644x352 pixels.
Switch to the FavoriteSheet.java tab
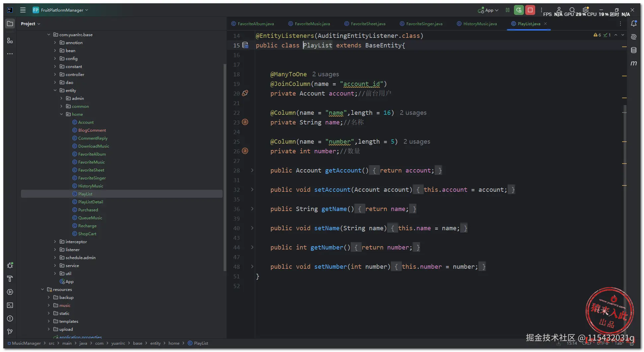tap(365, 24)
